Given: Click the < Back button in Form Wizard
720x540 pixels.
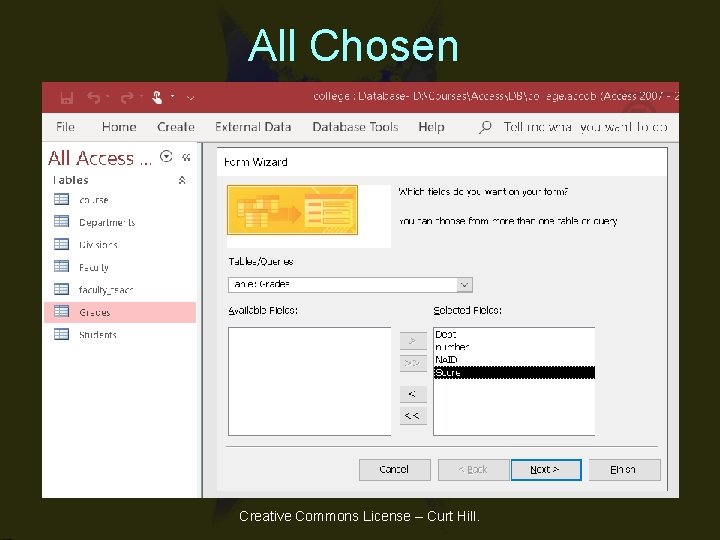Looking at the screenshot, I should pyautogui.click(x=473, y=470).
